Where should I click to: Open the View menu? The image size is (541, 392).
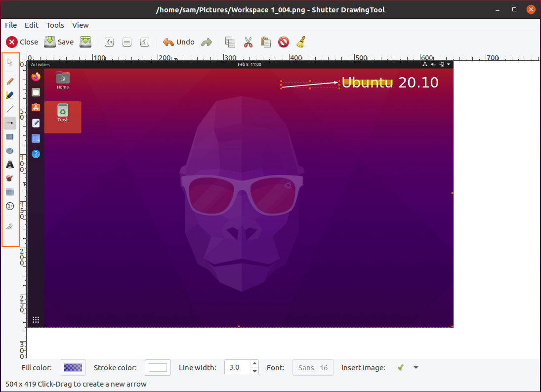click(81, 25)
